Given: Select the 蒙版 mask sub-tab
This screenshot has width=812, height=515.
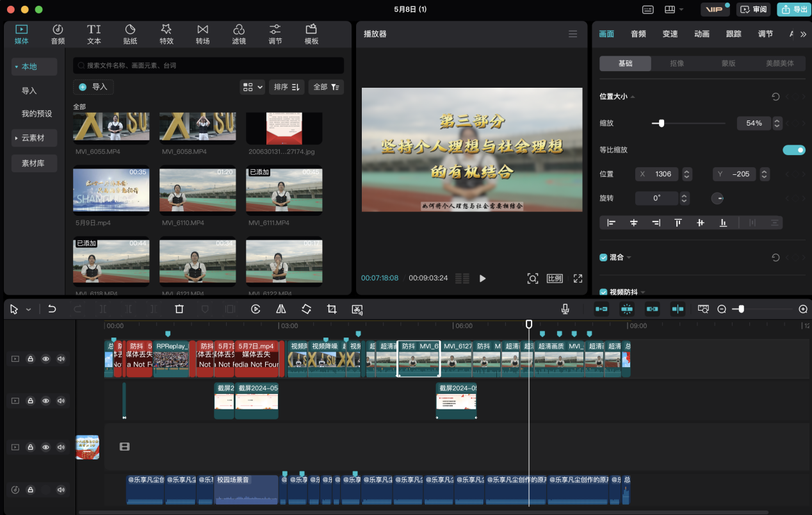Looking at the screenshot, I should pos(728,63).
